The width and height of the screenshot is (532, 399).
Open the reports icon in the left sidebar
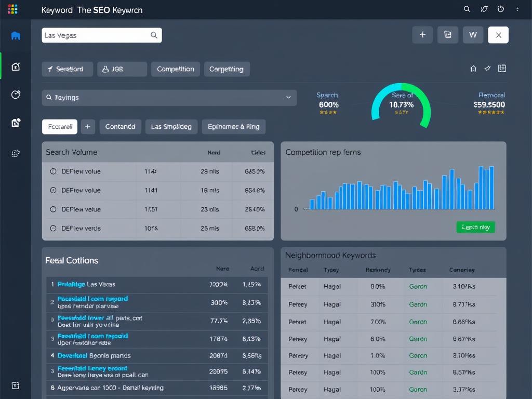pos(15,123)
